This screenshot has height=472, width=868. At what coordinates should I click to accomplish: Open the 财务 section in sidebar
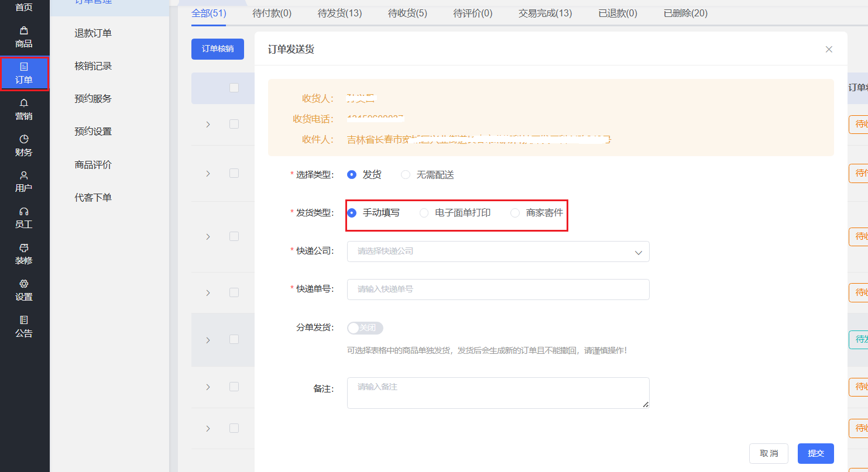(x=24, y=146)
